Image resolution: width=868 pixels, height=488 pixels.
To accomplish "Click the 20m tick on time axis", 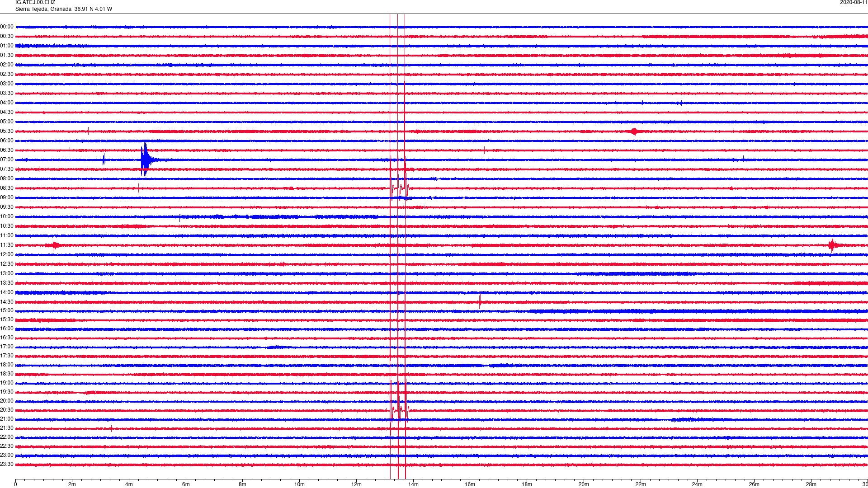I will click(584, 484).
